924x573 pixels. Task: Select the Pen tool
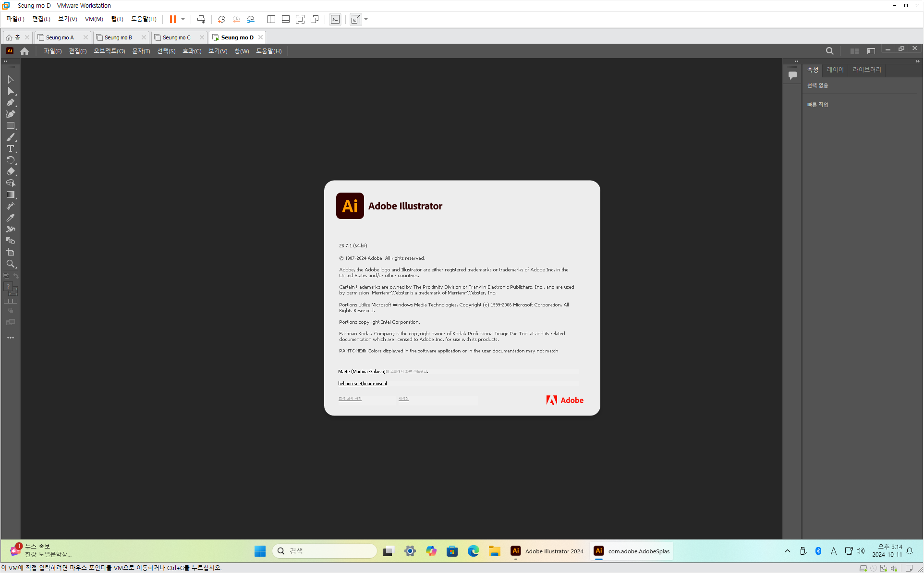(x=11, y=102)
